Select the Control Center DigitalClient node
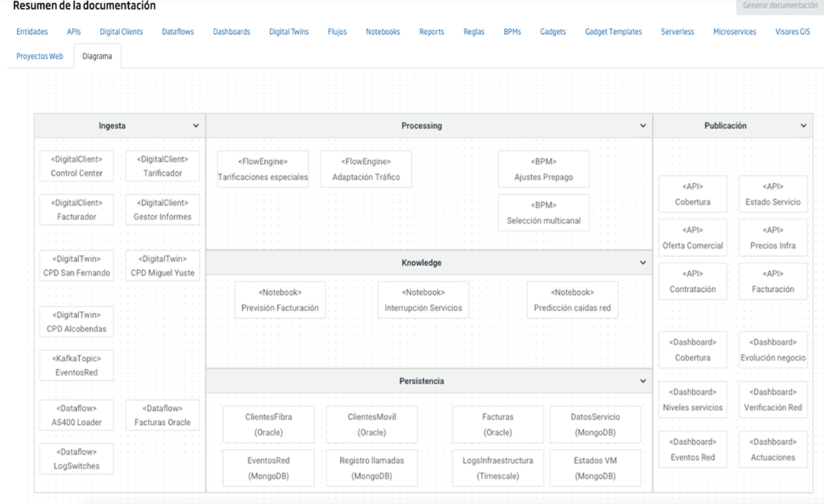This screenshot has height=504, width=824. (x=77, y=165)
